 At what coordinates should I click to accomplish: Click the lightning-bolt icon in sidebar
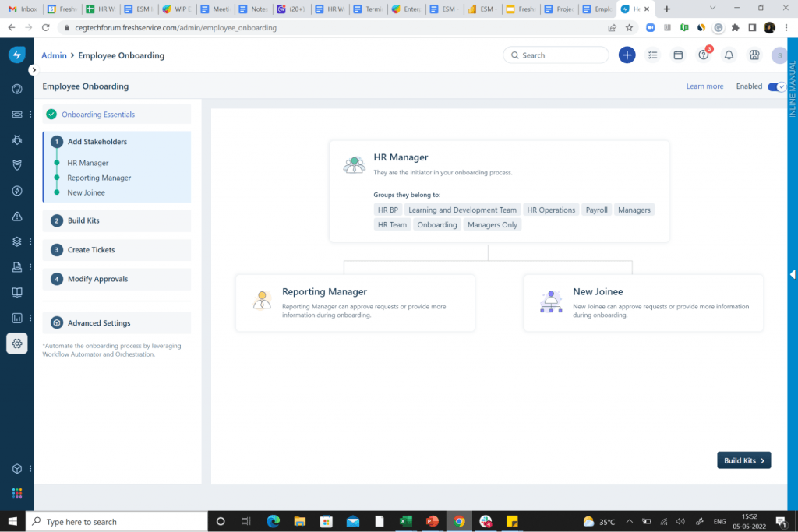pos(16,191)
